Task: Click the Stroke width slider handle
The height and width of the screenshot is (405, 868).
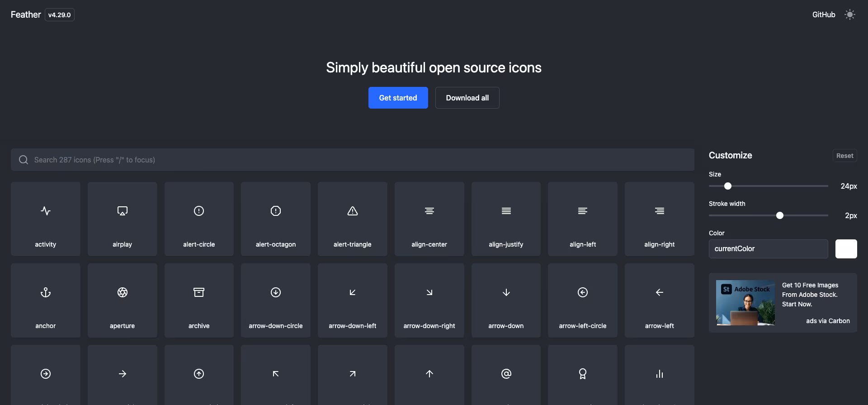Action: 780,215
